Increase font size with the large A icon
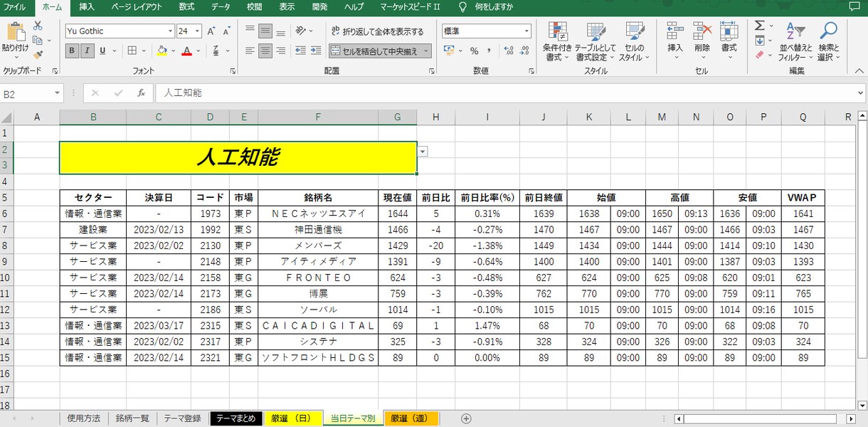 click(x=211, y=31)
